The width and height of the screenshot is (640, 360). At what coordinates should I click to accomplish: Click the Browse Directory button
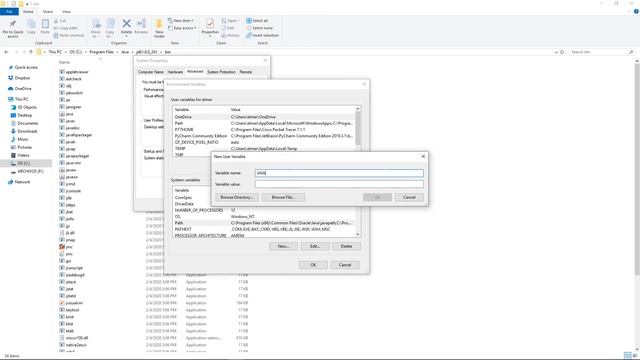pyautogui.click(x=237, y=197)
